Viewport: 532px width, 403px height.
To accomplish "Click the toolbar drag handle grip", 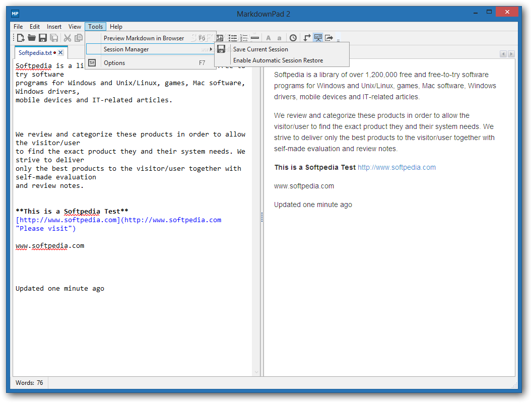I will (14, 38).
